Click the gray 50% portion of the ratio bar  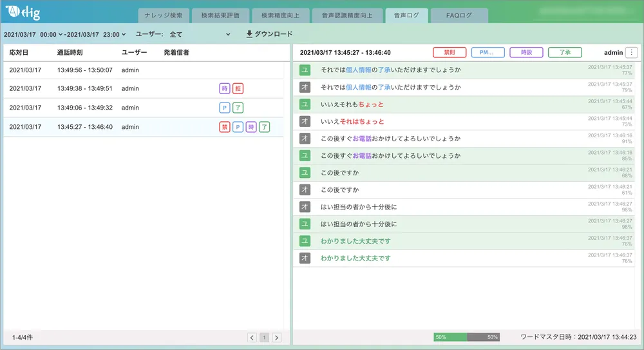tap(484, 337)
